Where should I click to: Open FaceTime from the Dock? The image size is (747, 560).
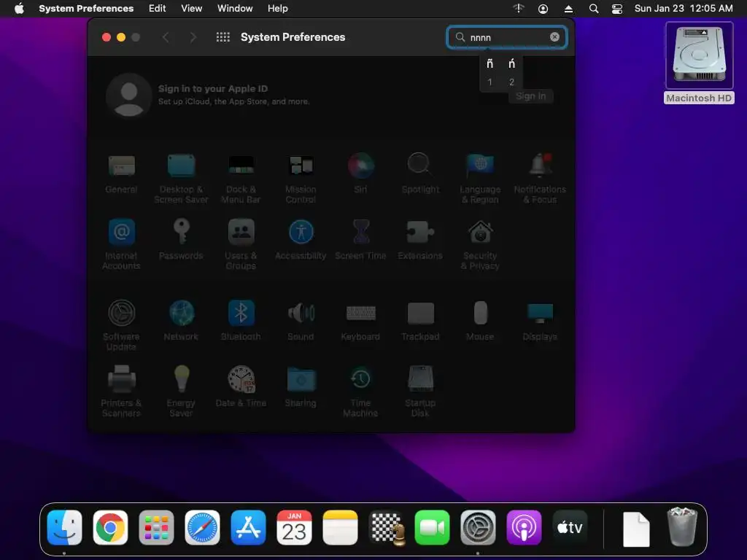(x=432, y=528)
